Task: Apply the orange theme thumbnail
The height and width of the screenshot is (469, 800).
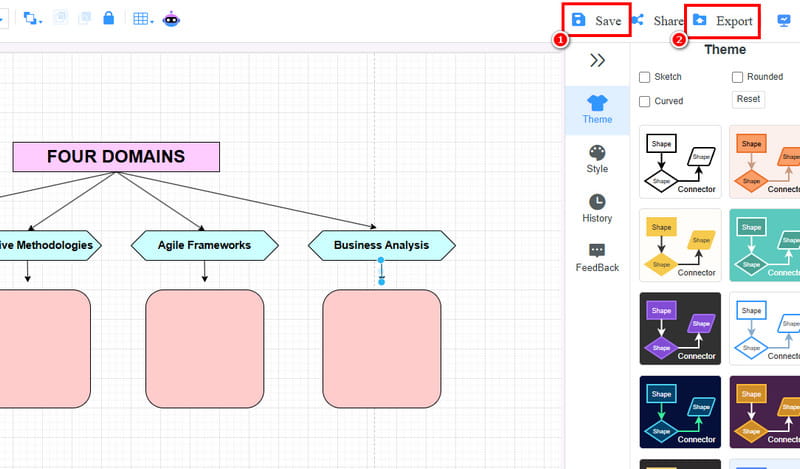Action: click(x=765, y=162)
